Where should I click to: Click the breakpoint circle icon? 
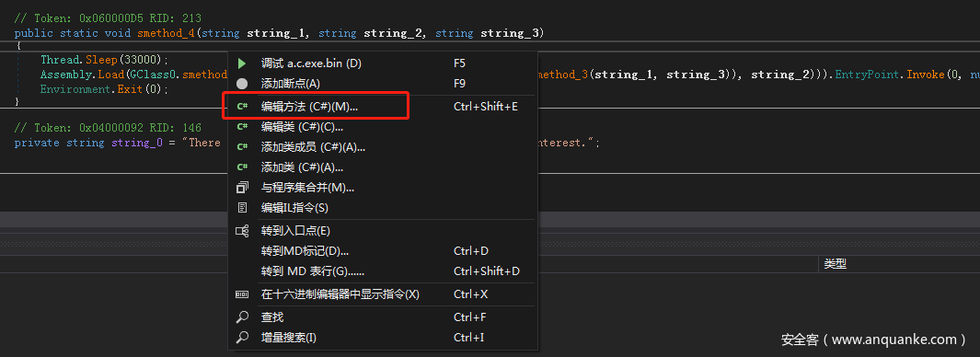tap(242, 83)
